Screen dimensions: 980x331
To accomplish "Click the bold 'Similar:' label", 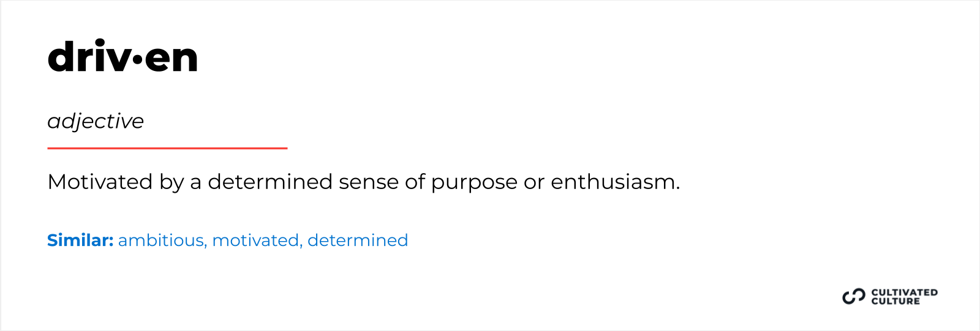I will [80, 240].
